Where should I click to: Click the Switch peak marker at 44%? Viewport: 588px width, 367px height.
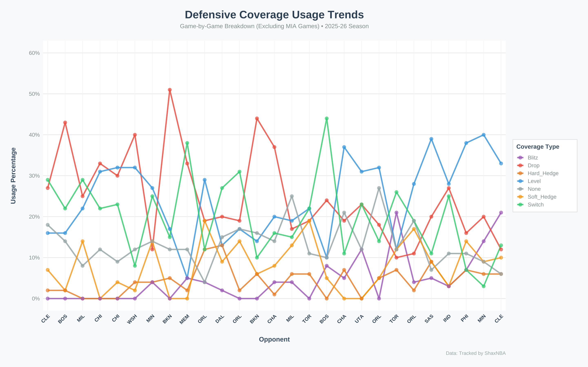pyautogui.click(x=326, y=118)
